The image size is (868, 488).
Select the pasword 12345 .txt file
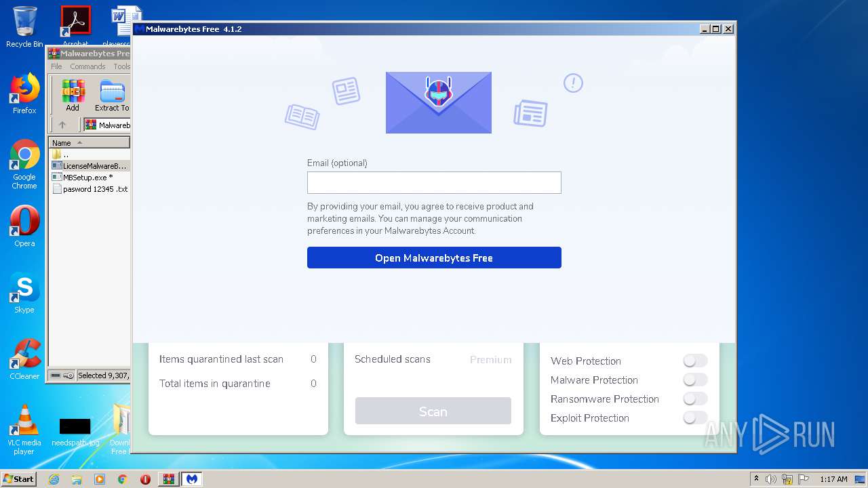tap(90, 189)
